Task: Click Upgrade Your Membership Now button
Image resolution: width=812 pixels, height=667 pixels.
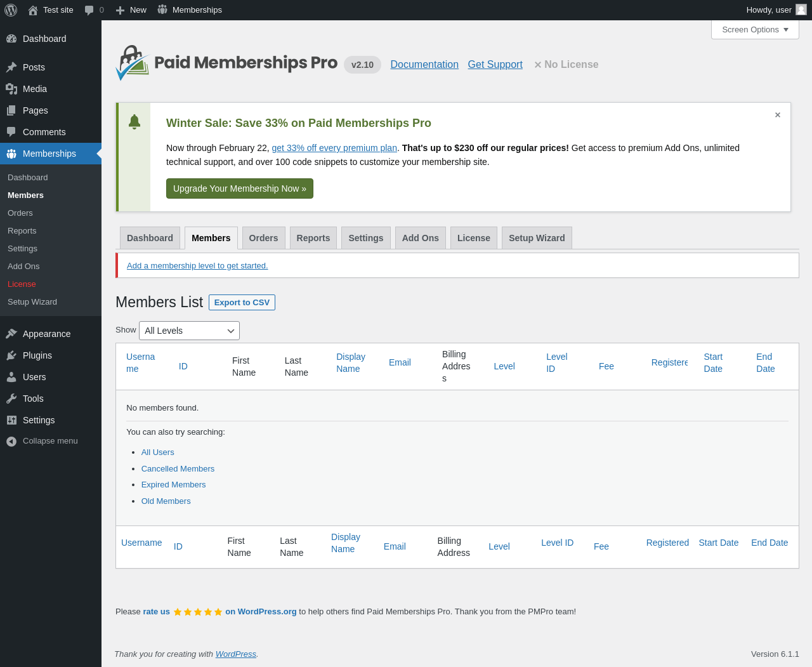Action: [x=240, y=188]
